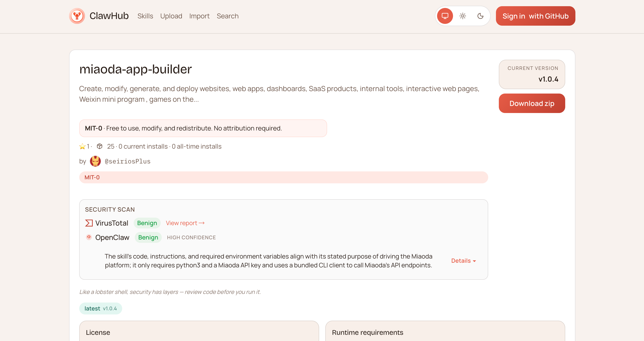Expand the security scan Details
Viewport: 644px width, 341px height.
463,261
